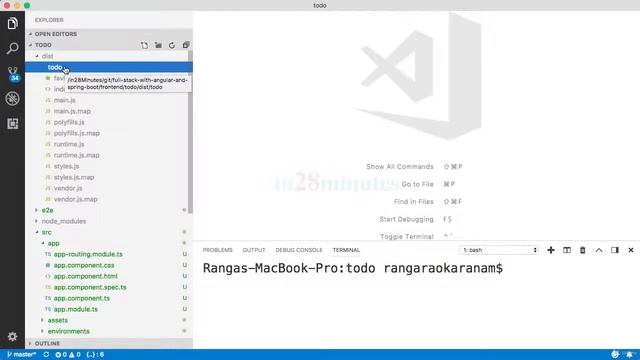Open vendor.js file

[x=68, y=188]
